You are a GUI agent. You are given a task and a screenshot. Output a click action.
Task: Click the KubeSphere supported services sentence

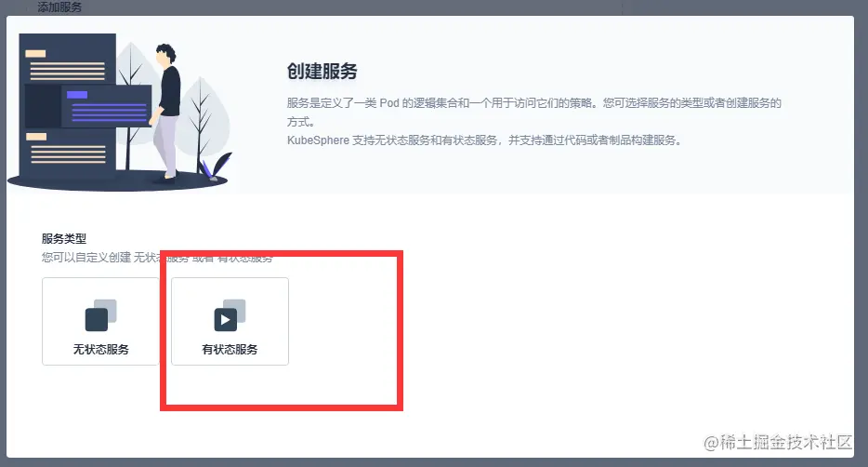tap(484, 140)
